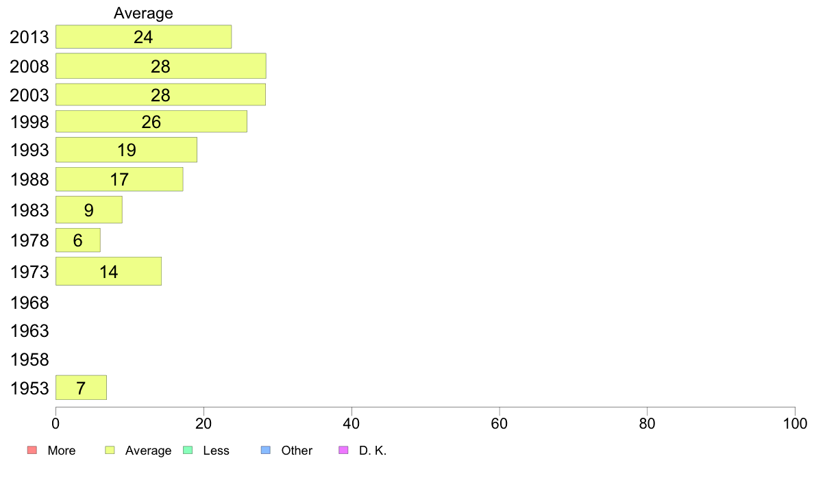The height and width of the screenshot is (504, 814).
Task: Select the 1998 bar showing 26
Action: point(151,121)
